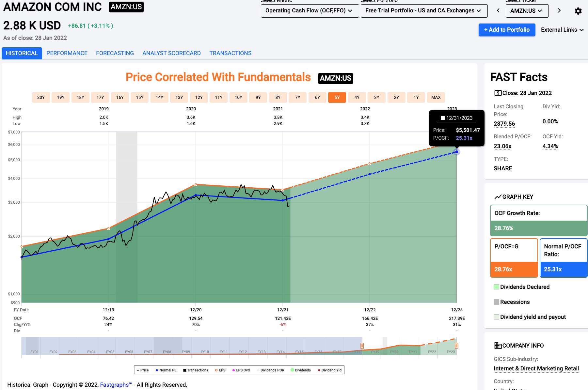This screenshot has height=390, width=588.
Task: Click the 12/23 forecast data point
Action: 457,152
